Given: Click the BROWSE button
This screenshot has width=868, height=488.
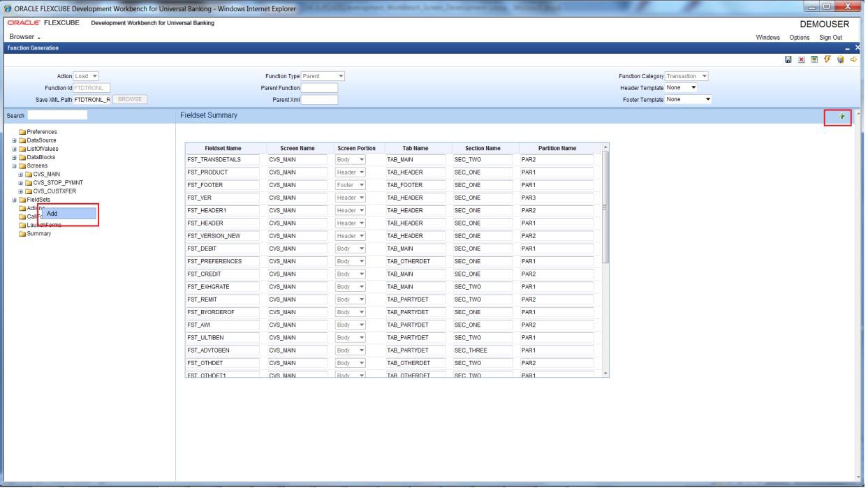Looking at the screenshot, I should tap(131, 99).
